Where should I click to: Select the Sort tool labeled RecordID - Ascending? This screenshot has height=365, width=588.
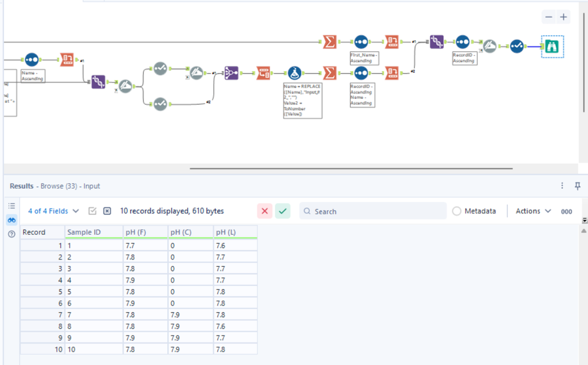pos(463,42)
